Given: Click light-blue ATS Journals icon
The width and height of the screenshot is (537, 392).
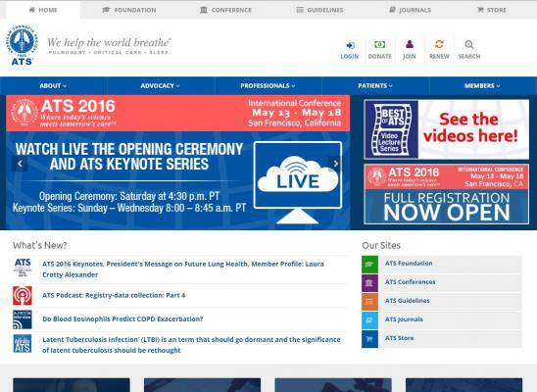Looking at the screenshot, I should click(369, 320).
